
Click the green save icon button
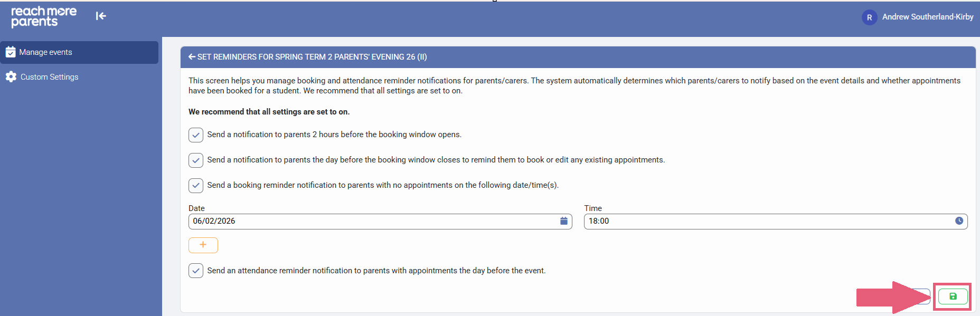pos(953,296)
